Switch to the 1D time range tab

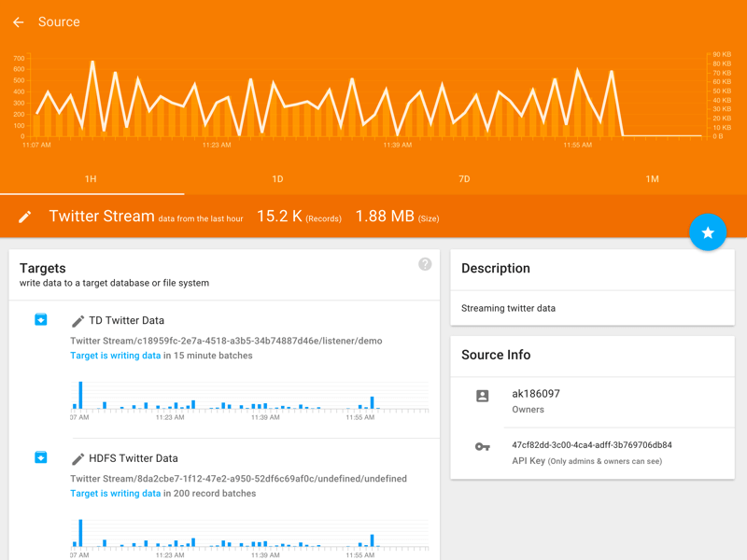(276, 178)
